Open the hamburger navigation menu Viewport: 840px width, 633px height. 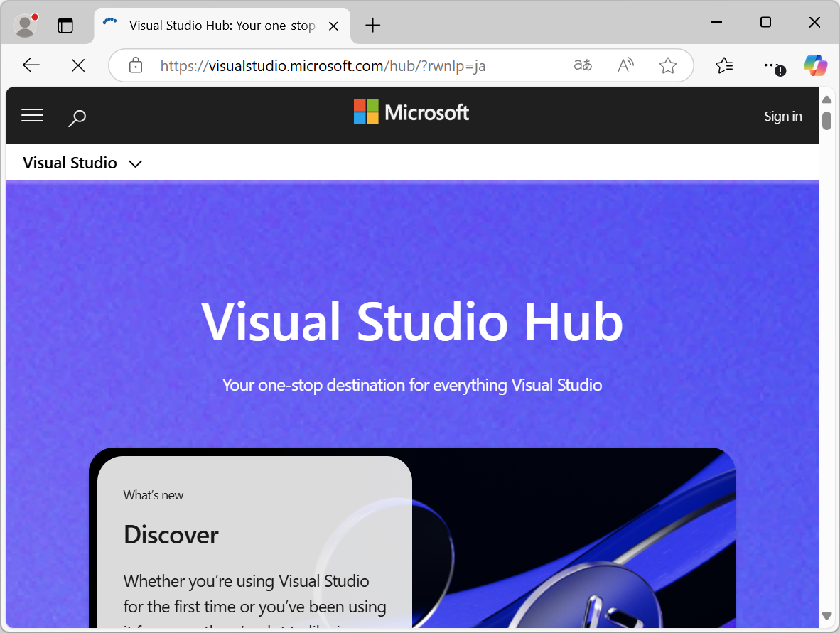tap(32, 115)
